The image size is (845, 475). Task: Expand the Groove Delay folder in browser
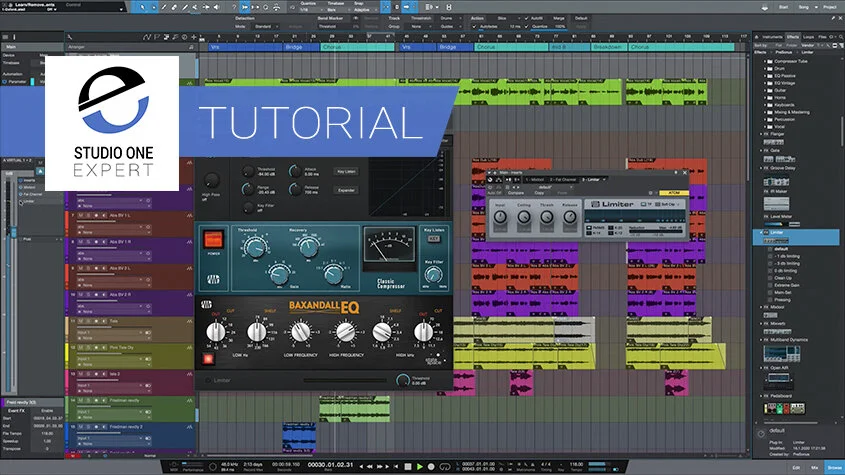[x=761, y=168]
